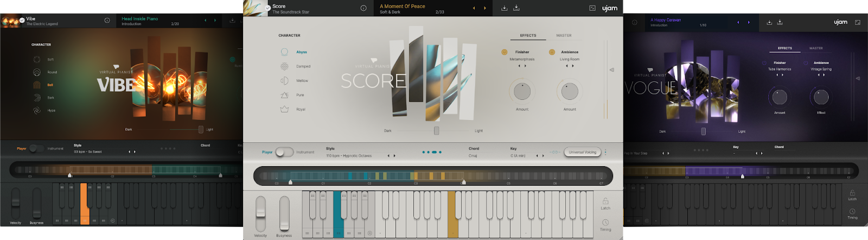
Task: Select the Mellow character icon in Score
Action: pos(284,81)
